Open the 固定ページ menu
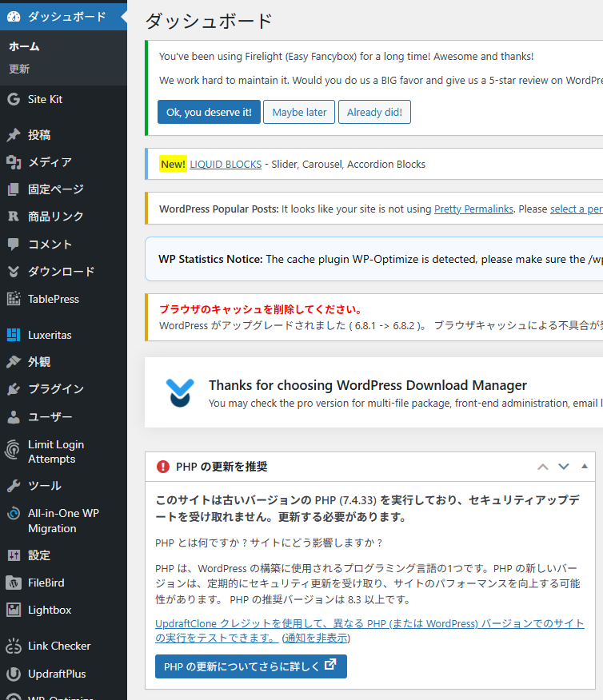Viewport: 603px width, 700px height. pyautogui.click(x=63, y=189)
